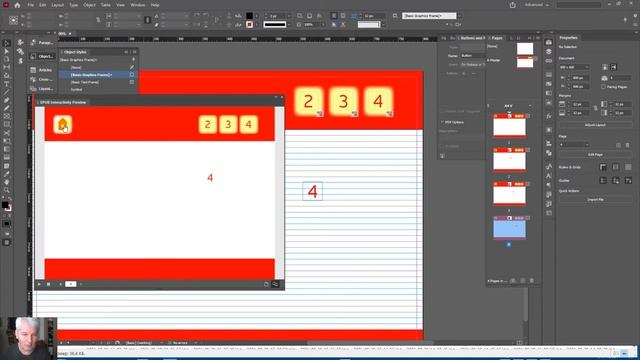Select the Eyedropper tool
This screenshot has width=640, height=360.
point(6,173)
